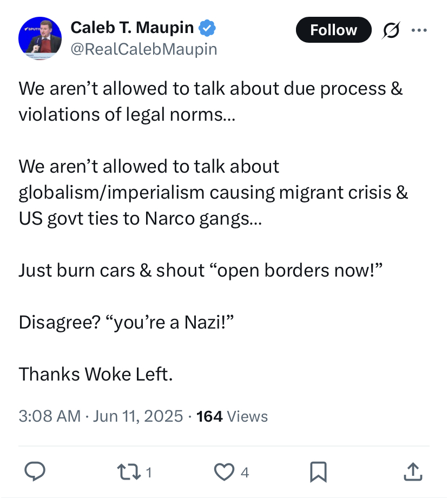This screenshot has height=498, width=448.
Task: Open the Caleb T. Maupin display name link
Action: (132, 27)
